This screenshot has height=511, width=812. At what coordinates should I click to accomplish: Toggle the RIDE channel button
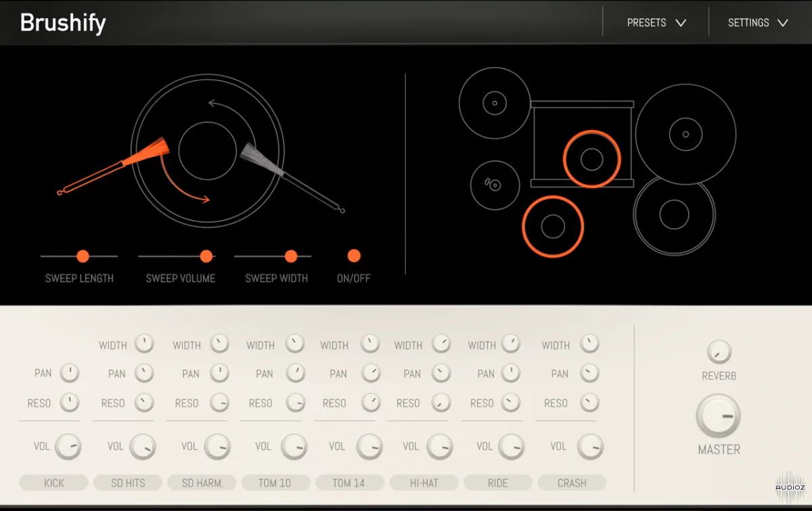click(497, 483)
